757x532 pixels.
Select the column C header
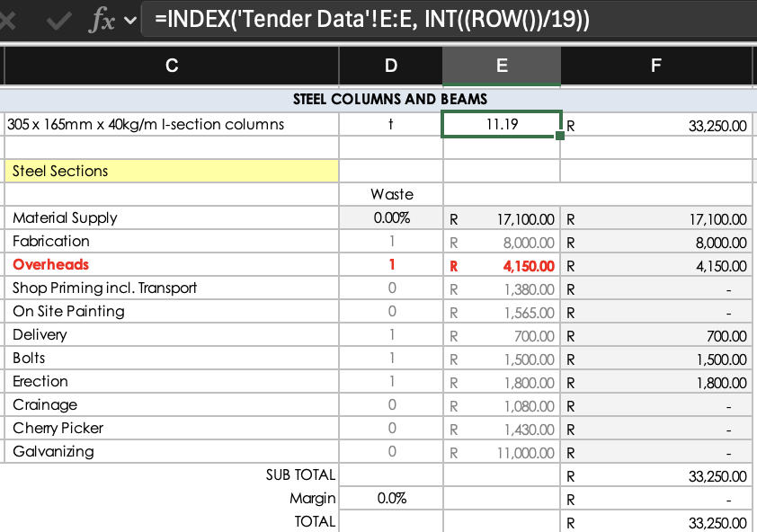coord(171,66)
